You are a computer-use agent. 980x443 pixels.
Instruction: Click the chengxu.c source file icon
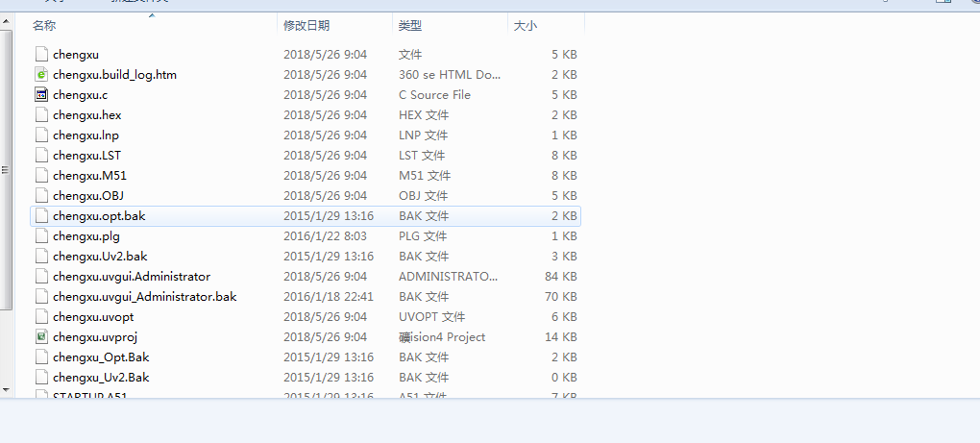coord(41,95)
